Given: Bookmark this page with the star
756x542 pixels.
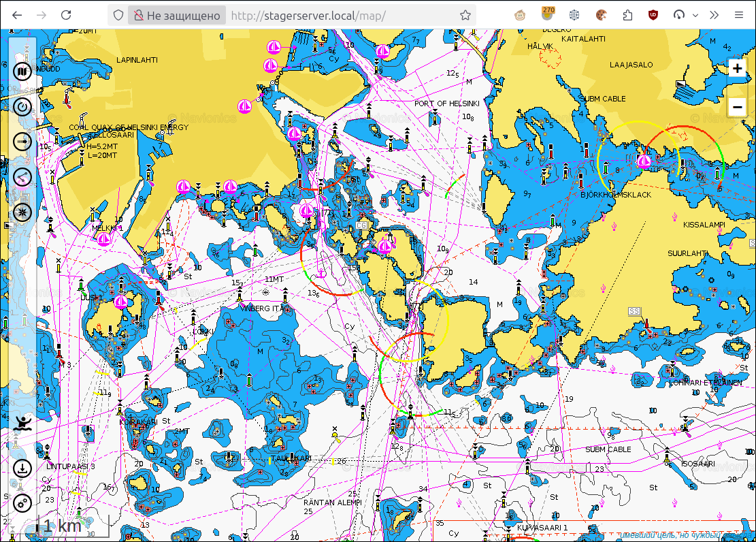Looking at the screenshot, I should (x=465, y=16).
